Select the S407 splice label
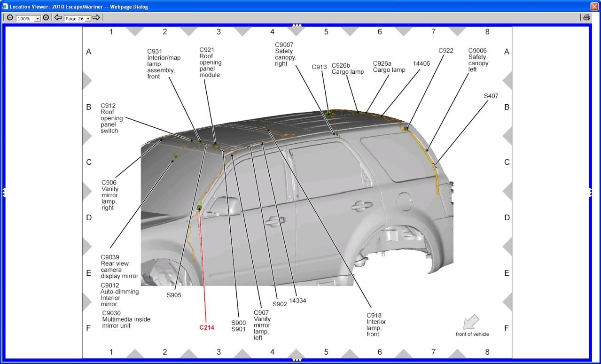The height and width of the screenshot is (364, 601). [491, 96]
